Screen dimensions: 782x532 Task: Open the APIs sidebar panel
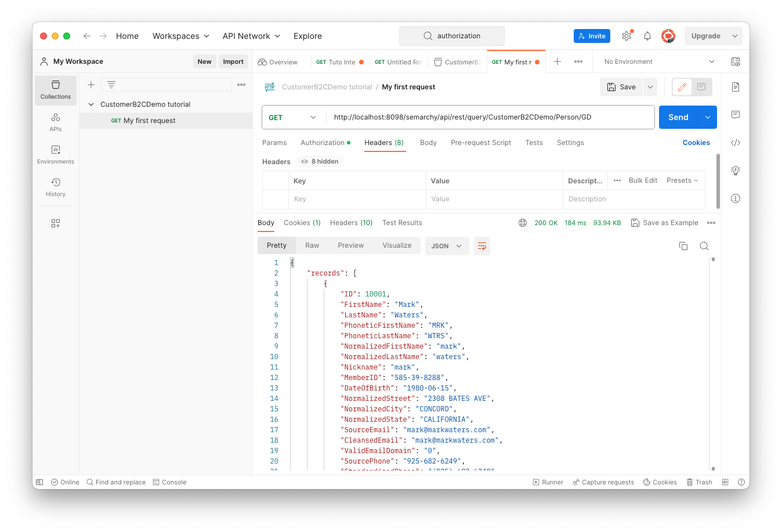(56, 122)
